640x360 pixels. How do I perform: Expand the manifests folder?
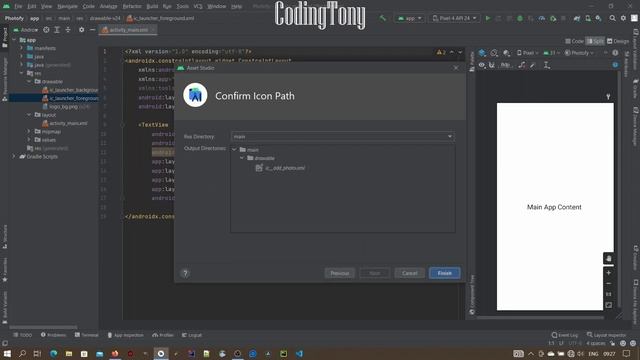point(22,48)
